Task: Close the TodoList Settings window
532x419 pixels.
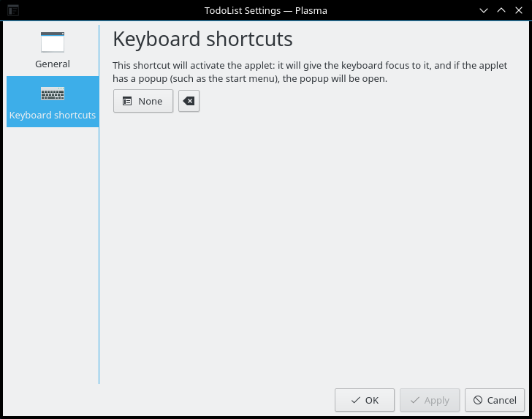Action: point(519,10)
